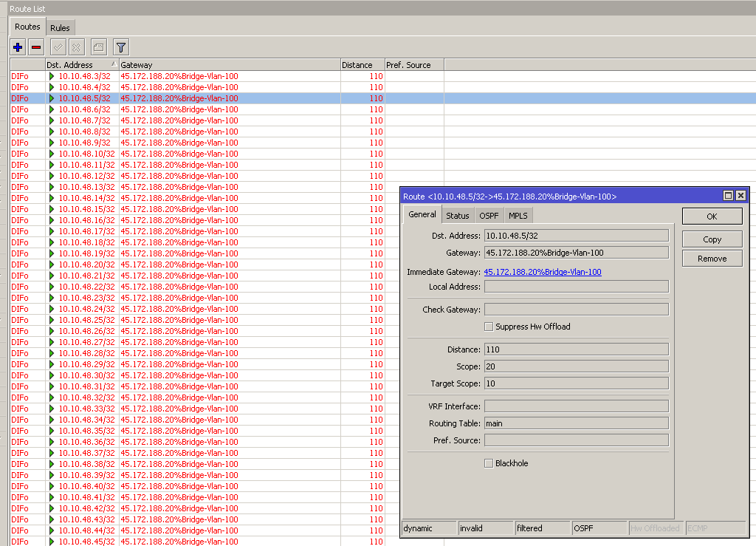Open the route filter funnel icon

pyautogui.click(x=120, y=47)
